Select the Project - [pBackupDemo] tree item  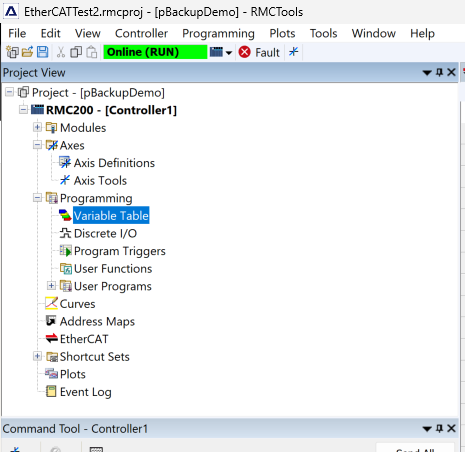tap(98, 93)
